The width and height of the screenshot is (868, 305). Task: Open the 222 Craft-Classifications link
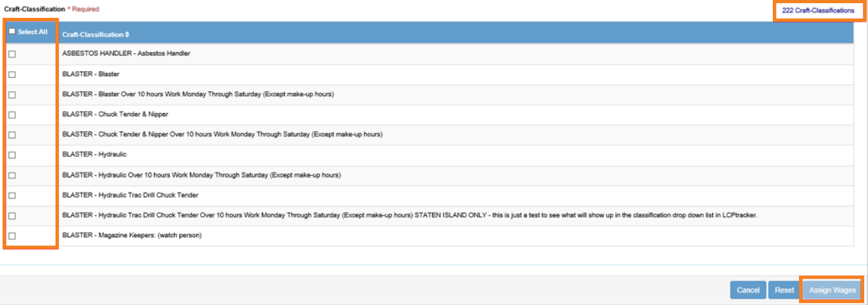818,11
